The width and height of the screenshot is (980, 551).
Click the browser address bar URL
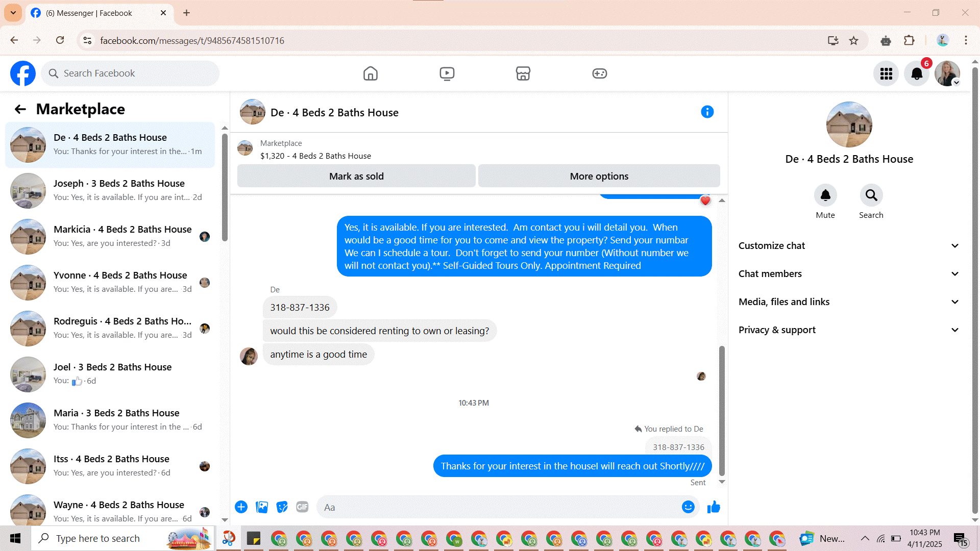[192, 41]
